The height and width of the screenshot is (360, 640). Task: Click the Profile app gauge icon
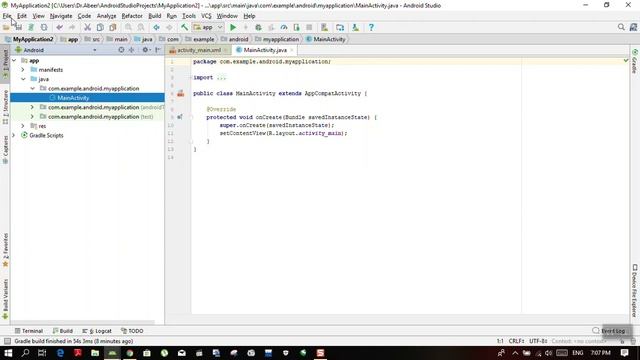coord(284,27)
